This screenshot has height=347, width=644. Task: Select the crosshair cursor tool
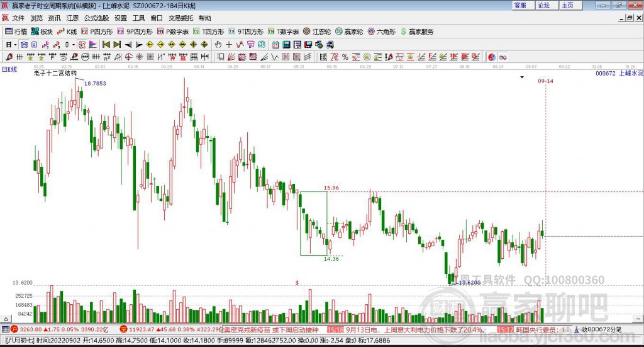pyautogui.click(x=229, y=45)
